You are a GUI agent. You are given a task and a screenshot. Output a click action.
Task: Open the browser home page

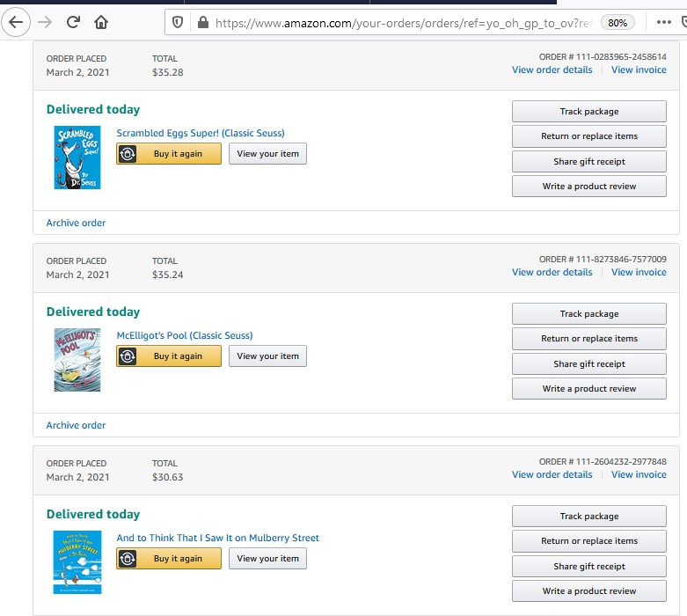(101, 22)
